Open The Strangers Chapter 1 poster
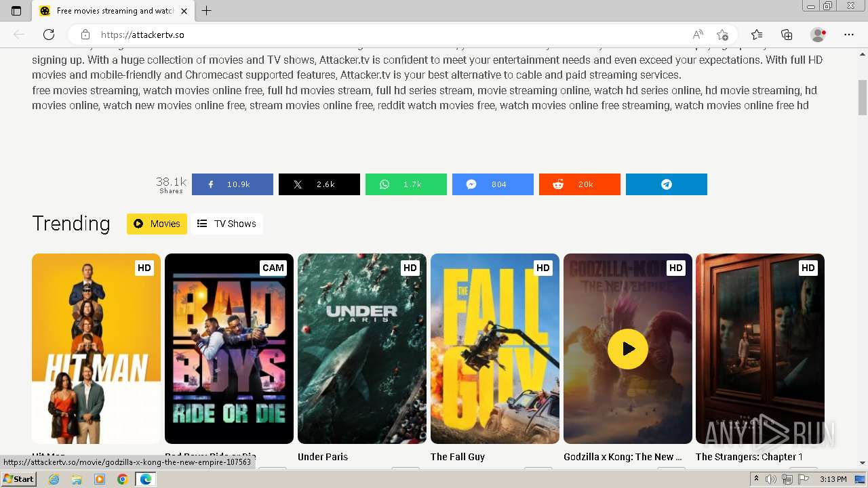 point(760,348)
